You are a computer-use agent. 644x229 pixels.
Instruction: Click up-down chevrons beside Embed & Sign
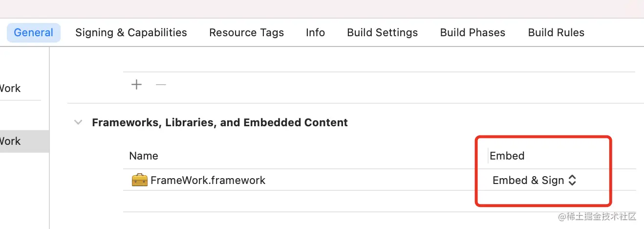pos(572,180)
